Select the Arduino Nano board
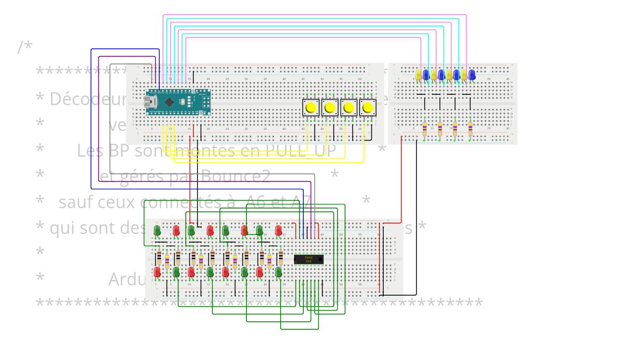Screen dimensions: 644x338 coord(178,102)
